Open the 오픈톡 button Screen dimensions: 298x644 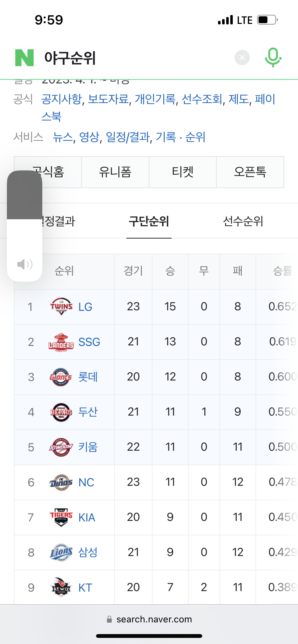pyautogui.click(x=250, y=172)
